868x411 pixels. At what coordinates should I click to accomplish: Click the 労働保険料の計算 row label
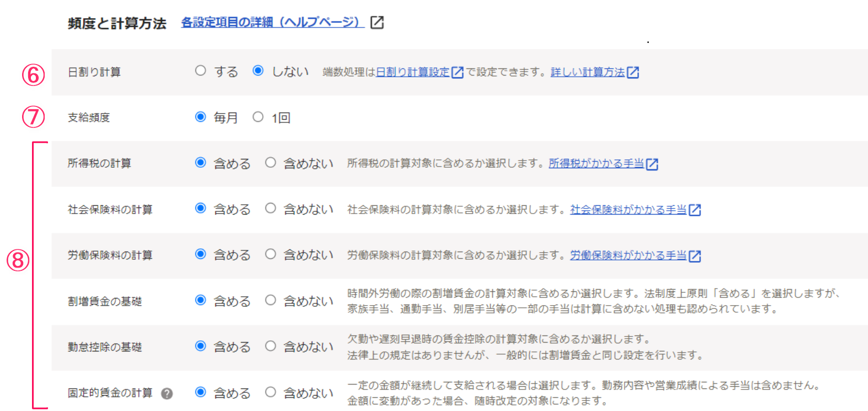pyautogui.click(x=110, y=255)
